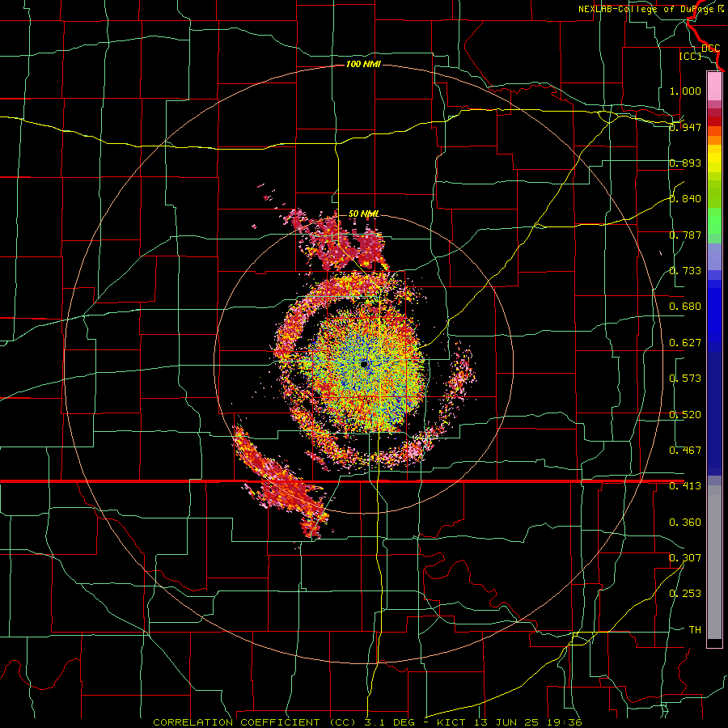Click the 0.893 legend value
728x728 pixels.
pyautogui.click(x=685, y=163)
